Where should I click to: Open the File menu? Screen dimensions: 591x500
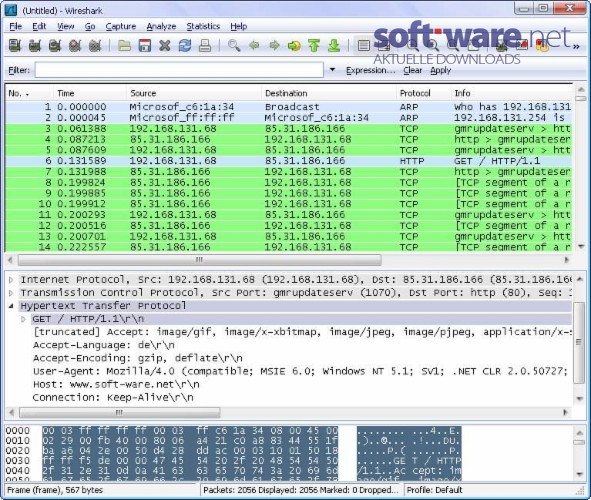15,26
